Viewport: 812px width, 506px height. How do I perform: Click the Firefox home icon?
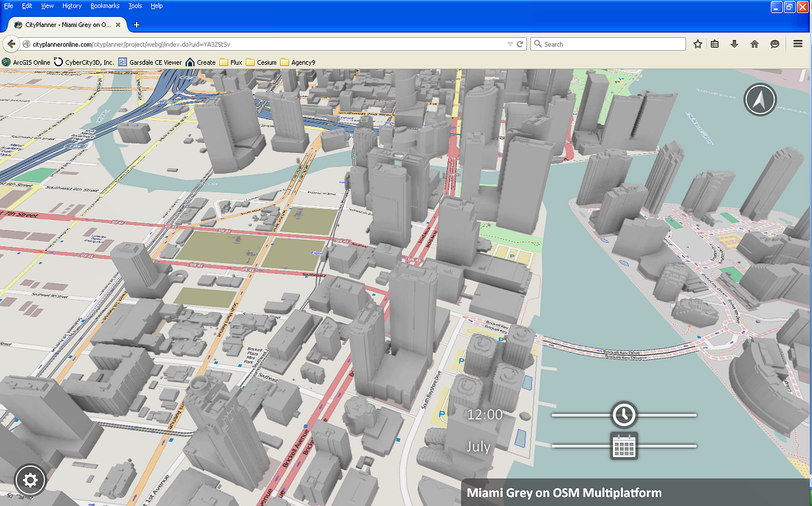754,43
